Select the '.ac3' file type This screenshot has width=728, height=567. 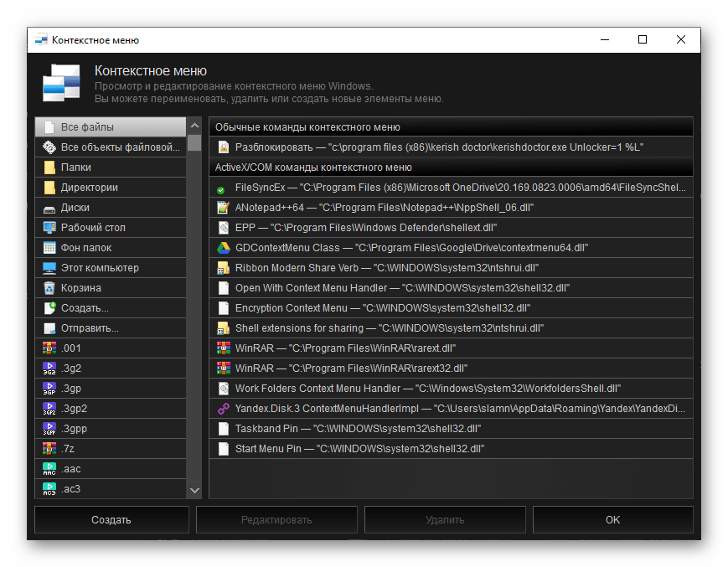coord(111,489)
